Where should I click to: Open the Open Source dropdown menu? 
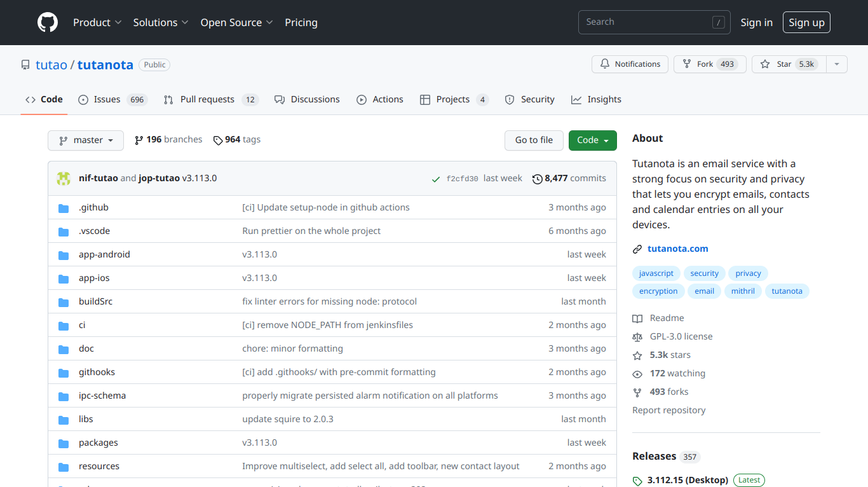[236, 22]
